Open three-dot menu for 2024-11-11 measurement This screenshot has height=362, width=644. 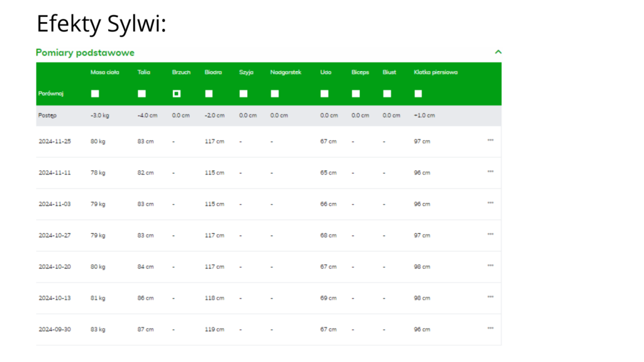pyautogui.click(x=491, y=172)
